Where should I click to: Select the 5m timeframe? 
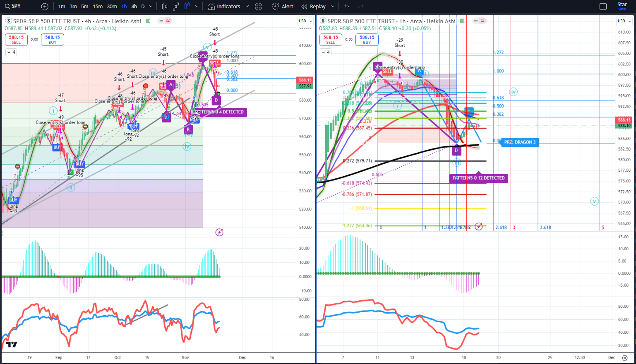pos(85,7)
